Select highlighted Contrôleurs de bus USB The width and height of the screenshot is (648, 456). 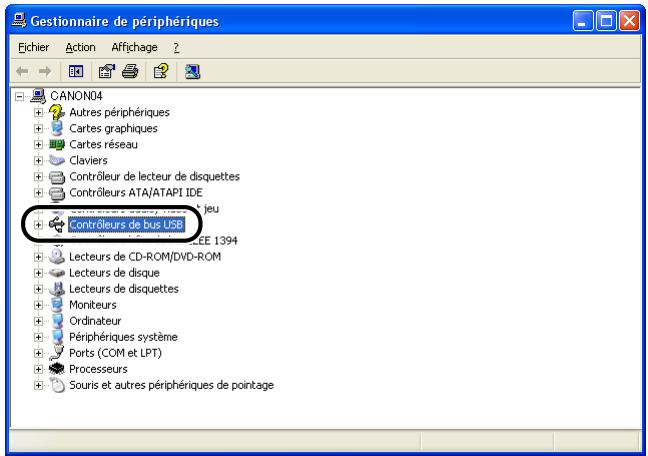[126, 224]
